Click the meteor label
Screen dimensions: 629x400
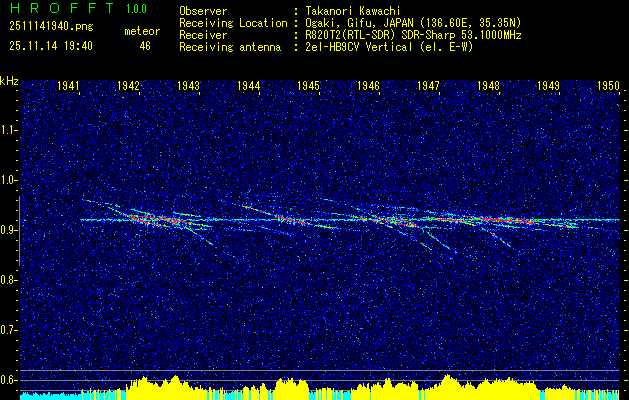pyautogui.click(x=142, y=31)
